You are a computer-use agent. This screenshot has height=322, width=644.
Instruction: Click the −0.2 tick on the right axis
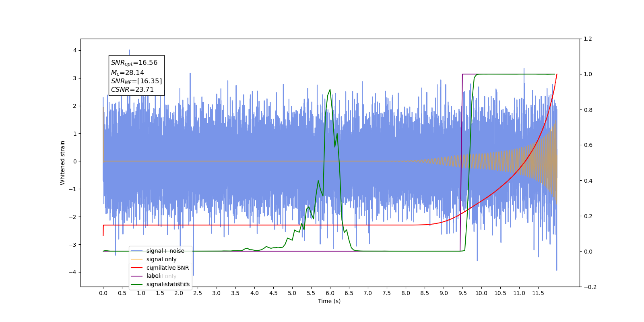(x=590, y=287)
